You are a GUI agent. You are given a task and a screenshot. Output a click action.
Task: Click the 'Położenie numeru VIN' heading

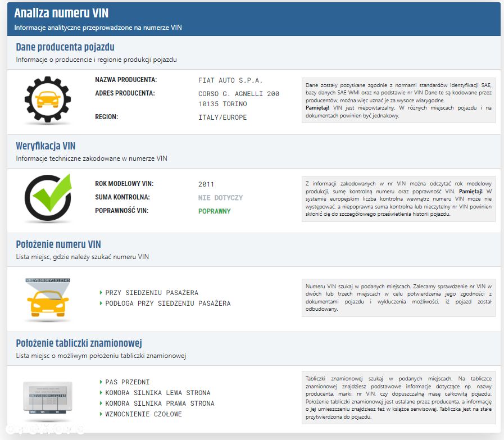click(x=58, y=244)
